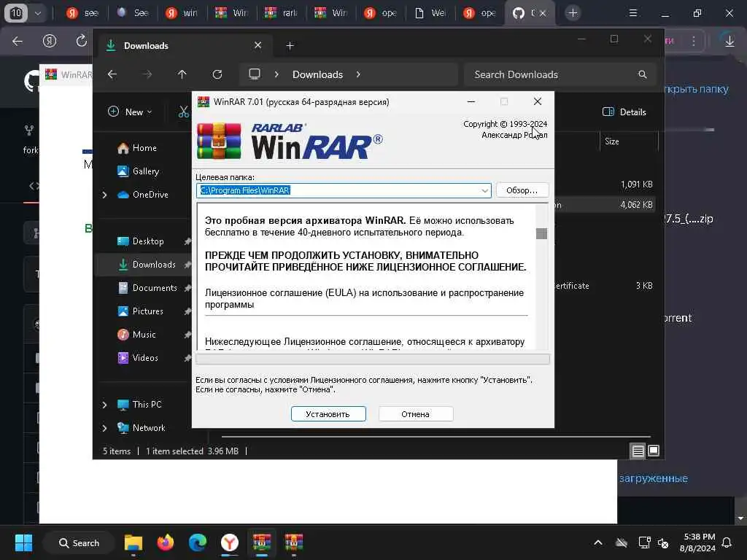Viewport: 747px width, 560px height.
Task: Open the Windows Start menu
Action: click(23, 542)
